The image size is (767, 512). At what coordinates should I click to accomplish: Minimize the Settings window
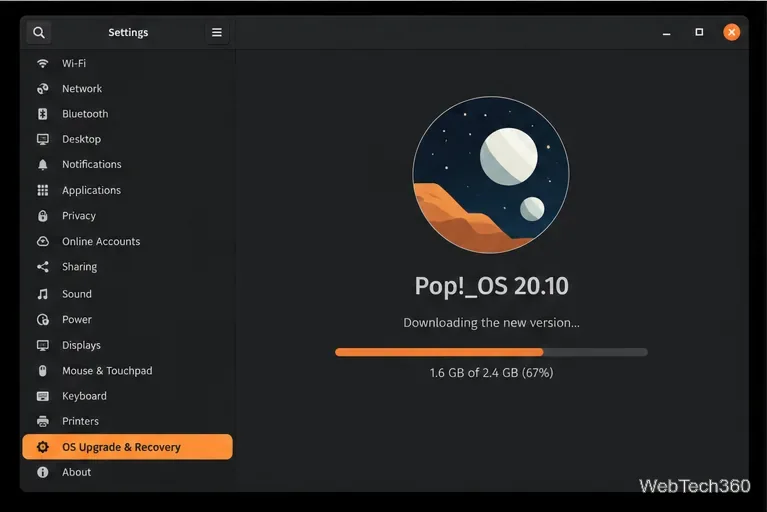[x=666, y=33]
